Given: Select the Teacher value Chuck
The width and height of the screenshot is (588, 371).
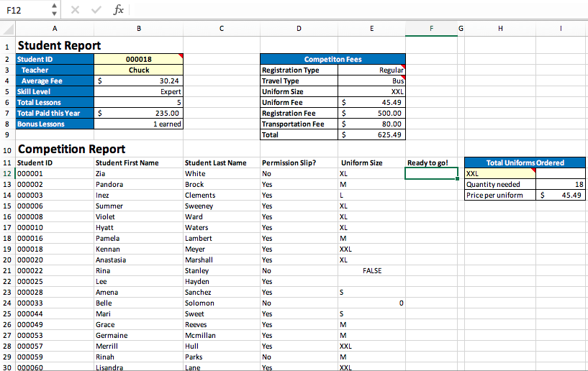Looking at the screenshot, I should pos(139,70).
